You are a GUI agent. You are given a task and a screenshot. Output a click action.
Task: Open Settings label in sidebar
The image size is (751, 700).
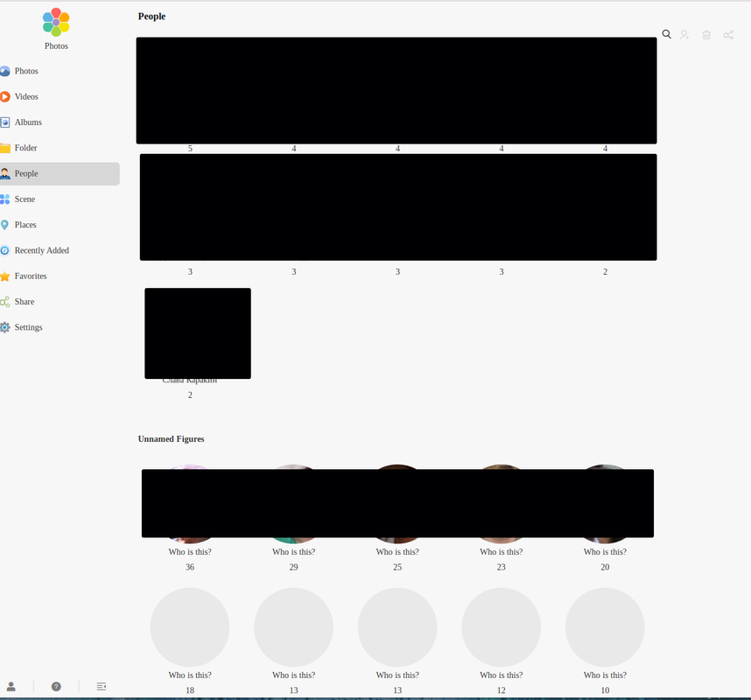(x=28, y=327)
